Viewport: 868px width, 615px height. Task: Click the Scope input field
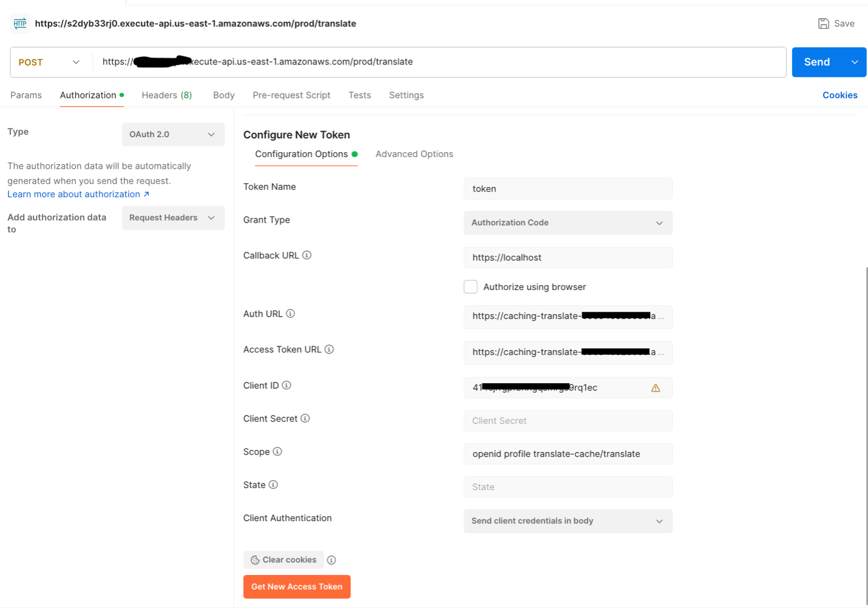568,454
